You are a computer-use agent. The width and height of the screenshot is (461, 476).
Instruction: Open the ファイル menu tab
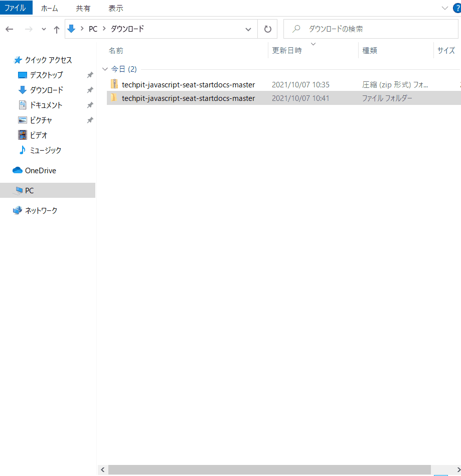pos(16,8)
